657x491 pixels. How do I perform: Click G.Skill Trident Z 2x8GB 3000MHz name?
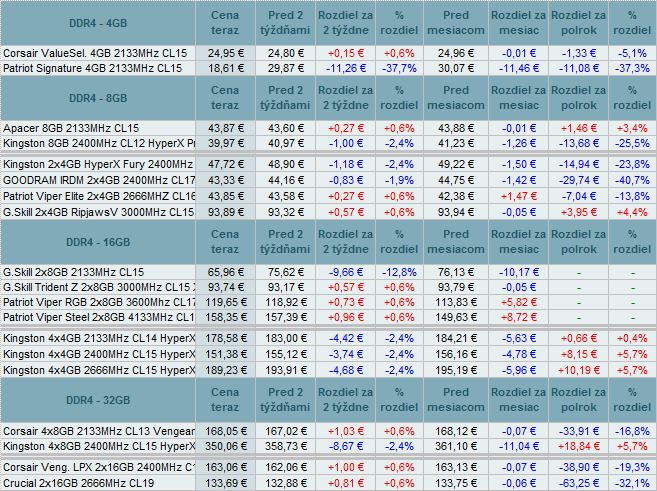(99, 287)
